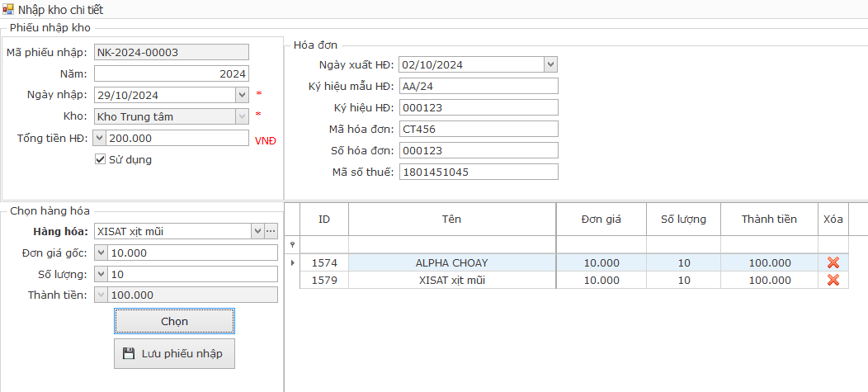The height and width of the screenshot is (392, 868).
Task: Click the Ký hiệu mẫu HĐ field
Action: [479, 86]
